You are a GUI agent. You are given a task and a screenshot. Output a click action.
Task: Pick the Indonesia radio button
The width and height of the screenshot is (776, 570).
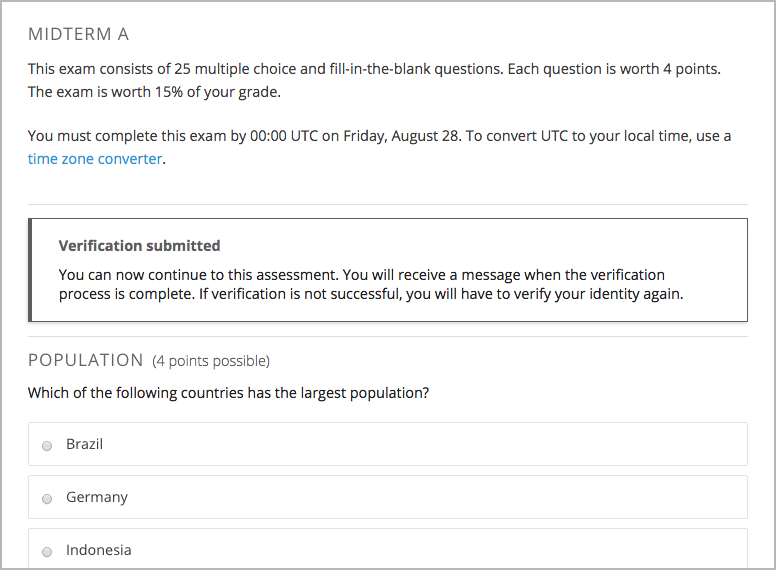pos(47,552)
